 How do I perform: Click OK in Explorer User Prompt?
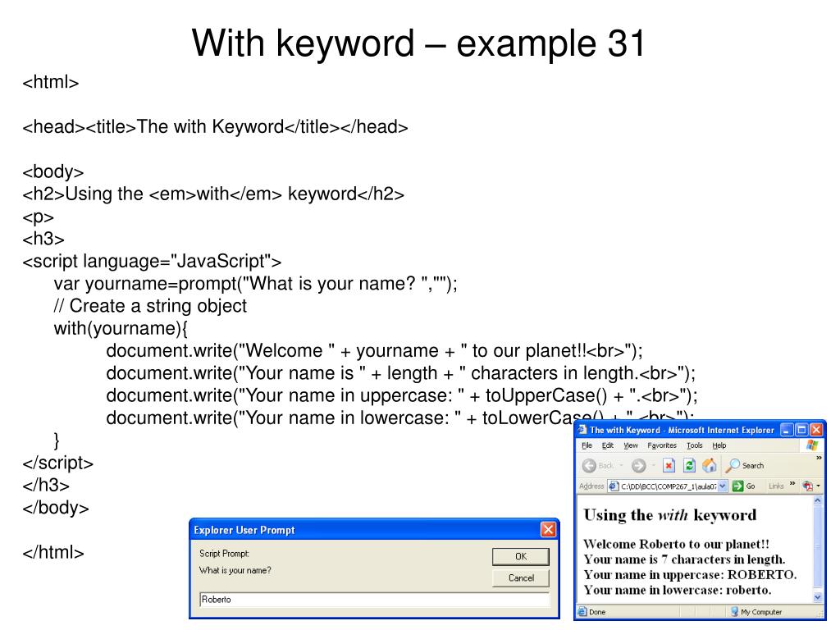pos(521,557)
